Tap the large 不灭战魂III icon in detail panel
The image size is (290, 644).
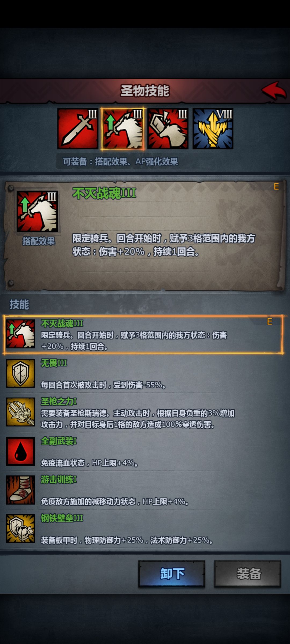coord(37,211)
